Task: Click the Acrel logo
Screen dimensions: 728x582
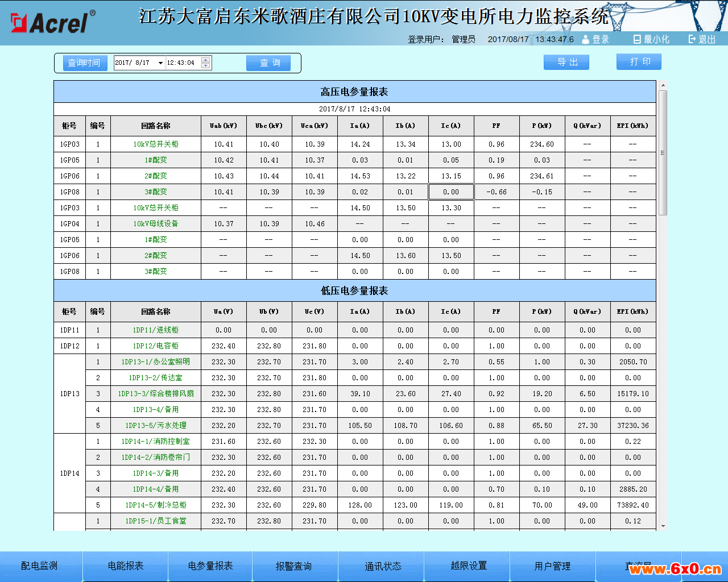Action: coord(53,22)
